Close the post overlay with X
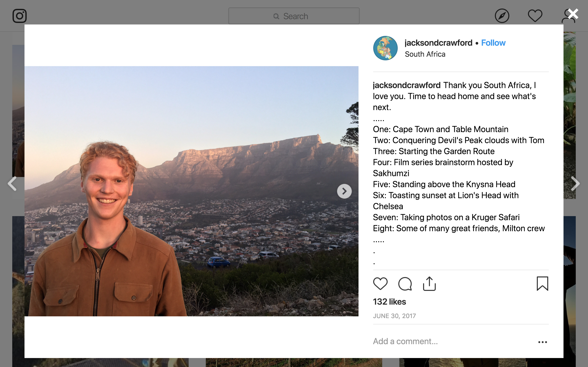Screen dimensions: 588x367 point(573,14)
